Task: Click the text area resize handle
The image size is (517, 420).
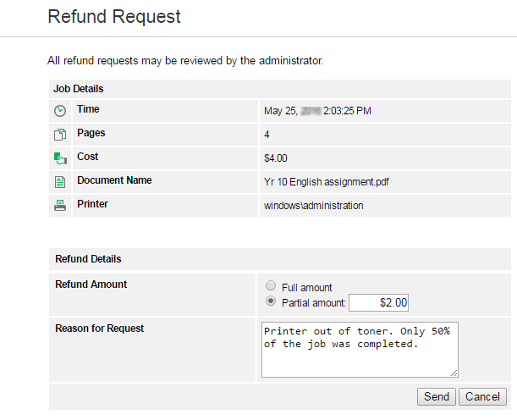Action: click(454, 373)
